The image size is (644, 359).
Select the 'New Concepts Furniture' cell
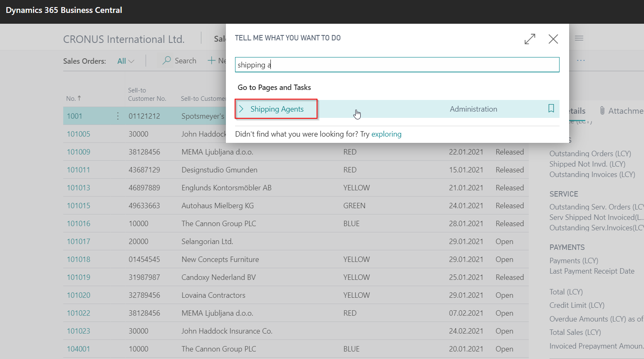(x=220, y=259)
